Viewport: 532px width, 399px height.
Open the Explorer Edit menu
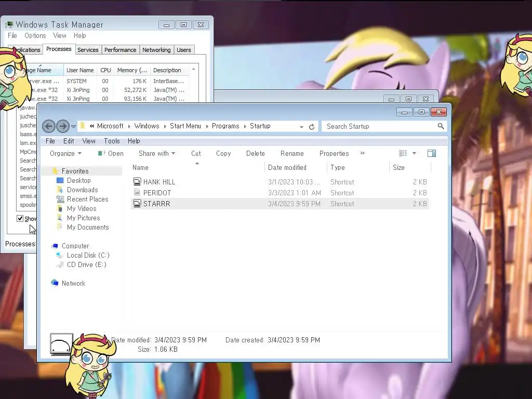coord(69,141)
